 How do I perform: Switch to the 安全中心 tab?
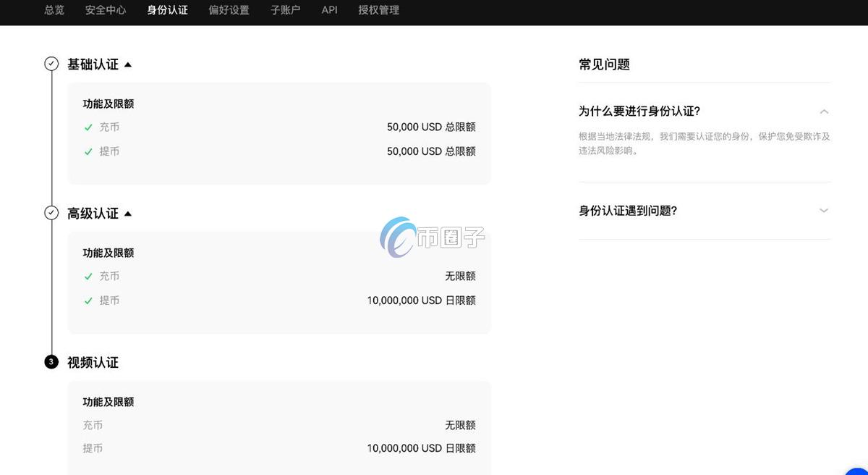(105, 10)
